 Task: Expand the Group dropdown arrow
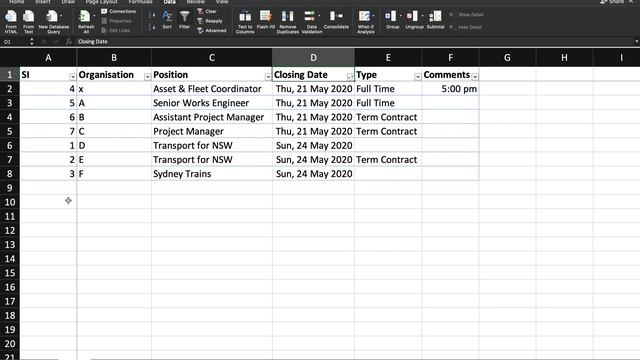click(x=400, y=16)
